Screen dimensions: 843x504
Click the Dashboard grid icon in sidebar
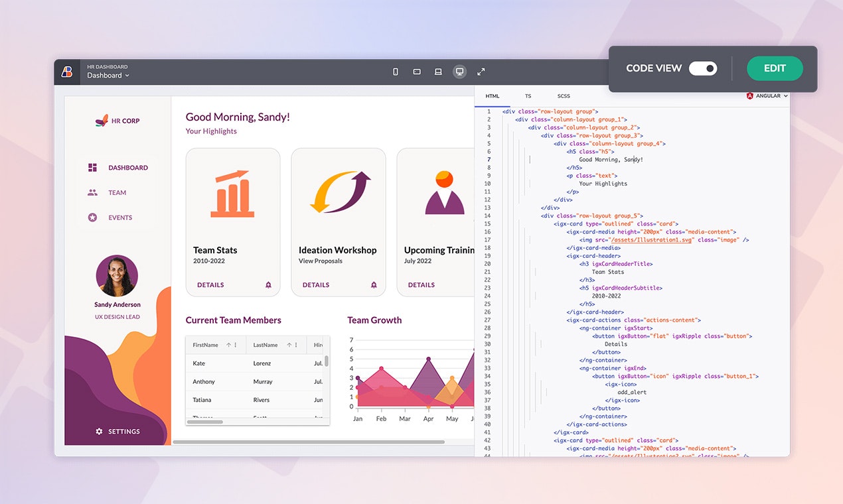click(92, 168)
